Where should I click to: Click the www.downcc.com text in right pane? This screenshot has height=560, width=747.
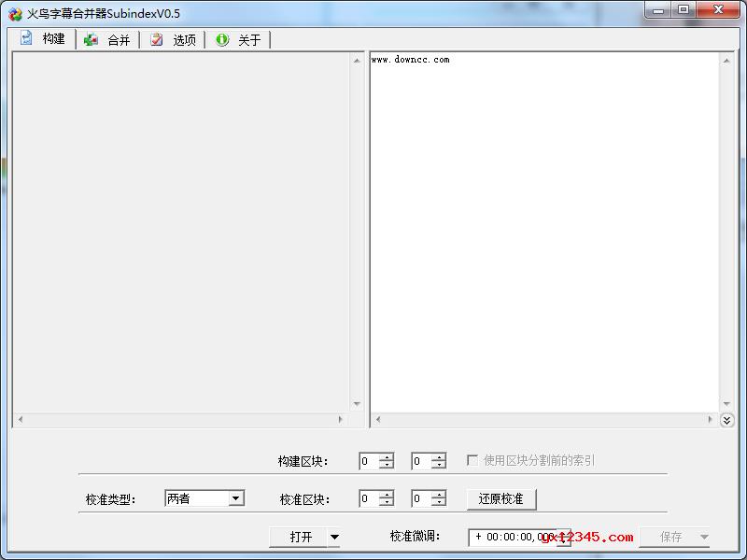coord(410,60)
